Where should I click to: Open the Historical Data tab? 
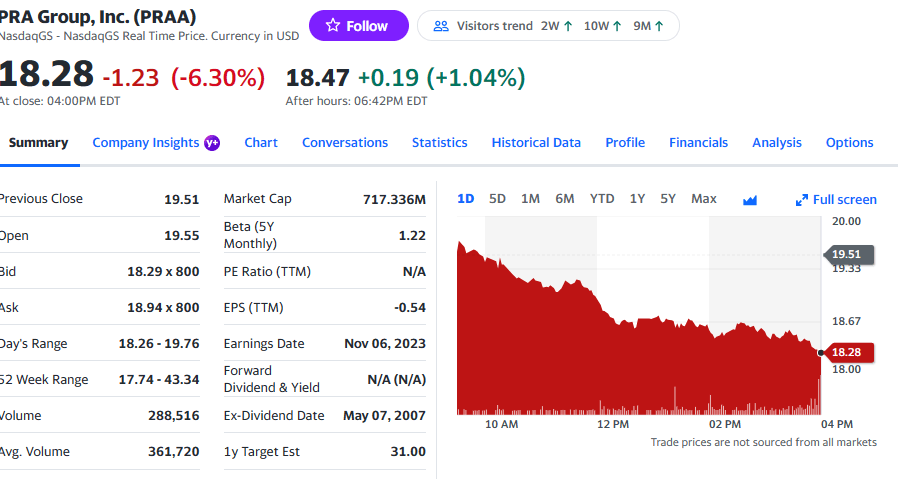pos(536,143)
